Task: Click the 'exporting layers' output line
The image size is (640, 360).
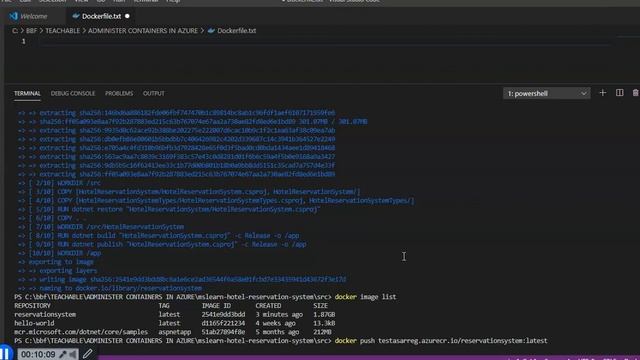Action: [58, 271]
